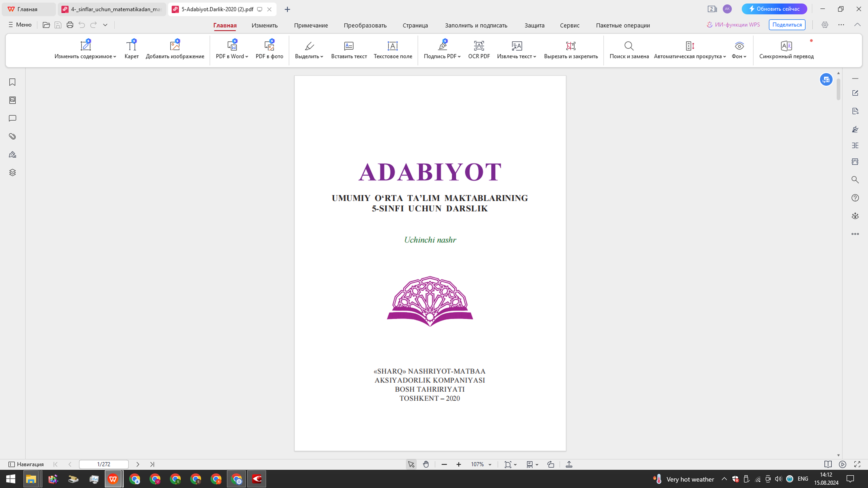
Task: Click the page number field showing 1/272
Action: [104, 464]
